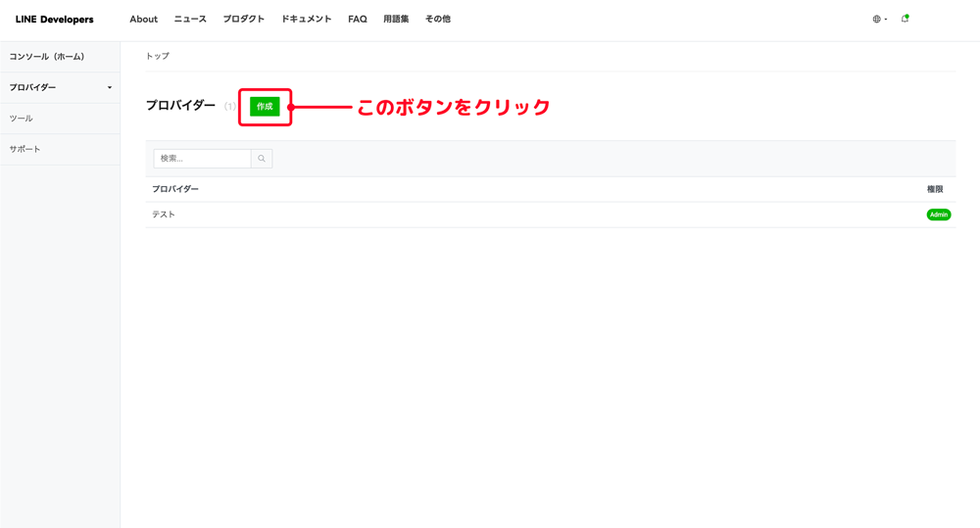Open the About menu item
The image size is (980, 528).
[144, 20]
